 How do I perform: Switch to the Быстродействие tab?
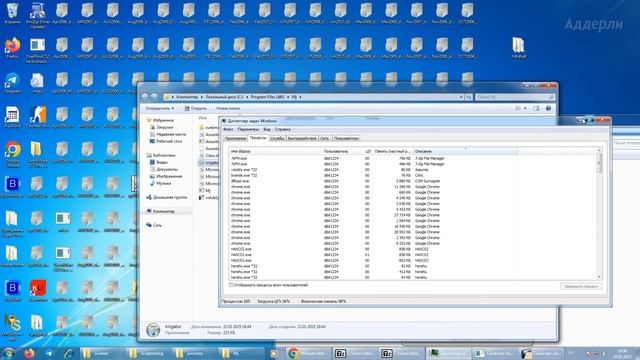coord(302,138)
